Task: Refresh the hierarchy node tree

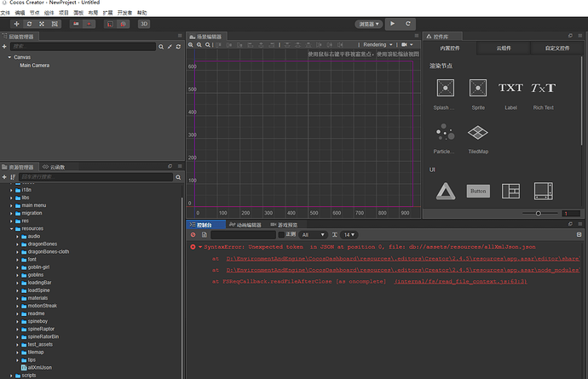Action: [x=178, y=47]
